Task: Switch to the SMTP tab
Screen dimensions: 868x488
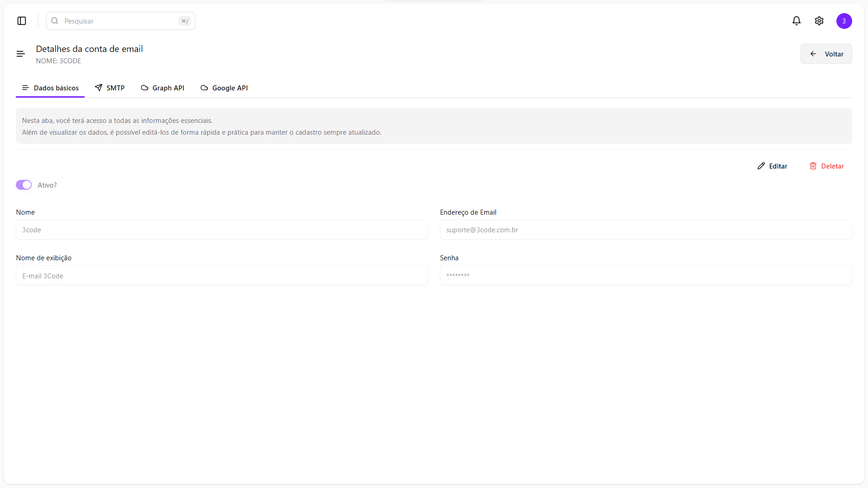Action: 110,88
